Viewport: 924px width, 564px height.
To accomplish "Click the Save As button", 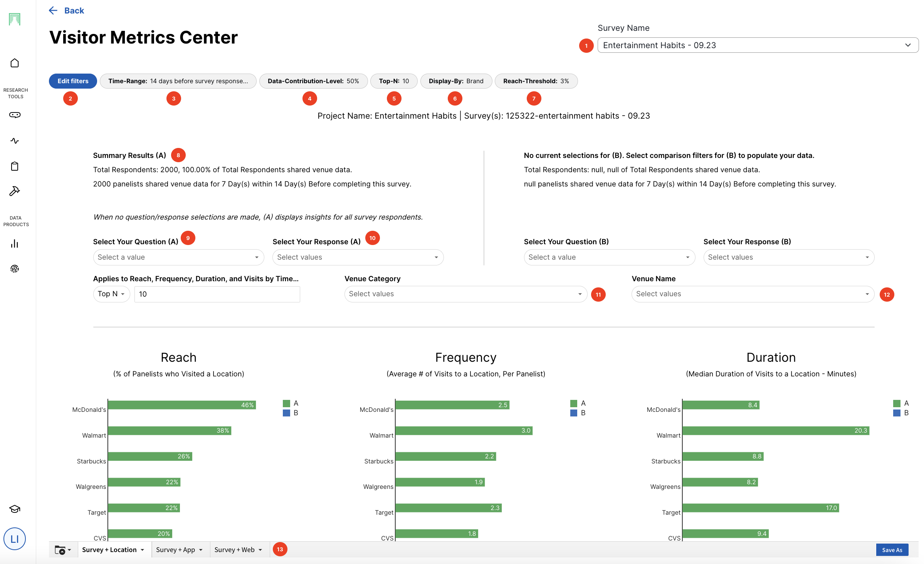I will 892,550.
